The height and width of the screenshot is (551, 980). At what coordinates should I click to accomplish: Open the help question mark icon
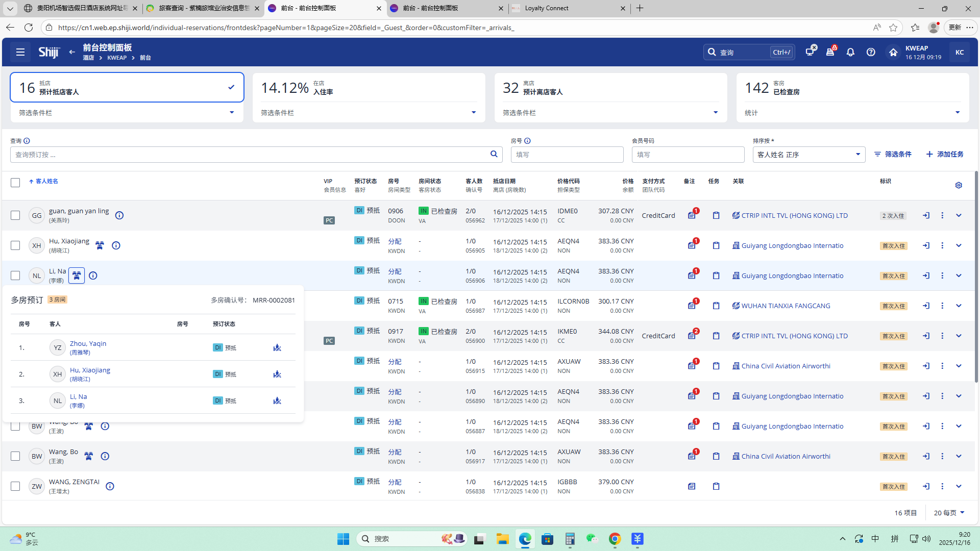pyautogui.click(x=871, y=52)
